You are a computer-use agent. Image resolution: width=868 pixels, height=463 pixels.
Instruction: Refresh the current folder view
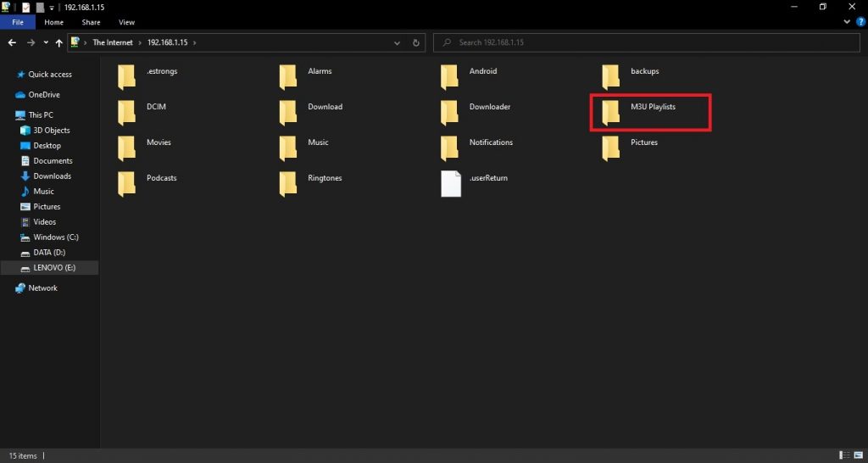tap(415, 42)
